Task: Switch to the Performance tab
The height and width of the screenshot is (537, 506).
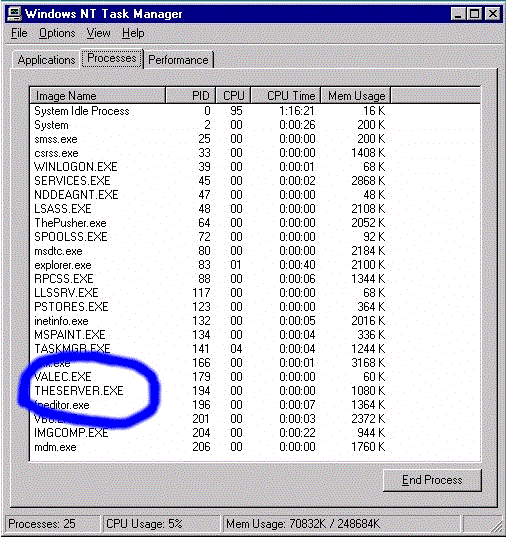Action: point(178,60)
